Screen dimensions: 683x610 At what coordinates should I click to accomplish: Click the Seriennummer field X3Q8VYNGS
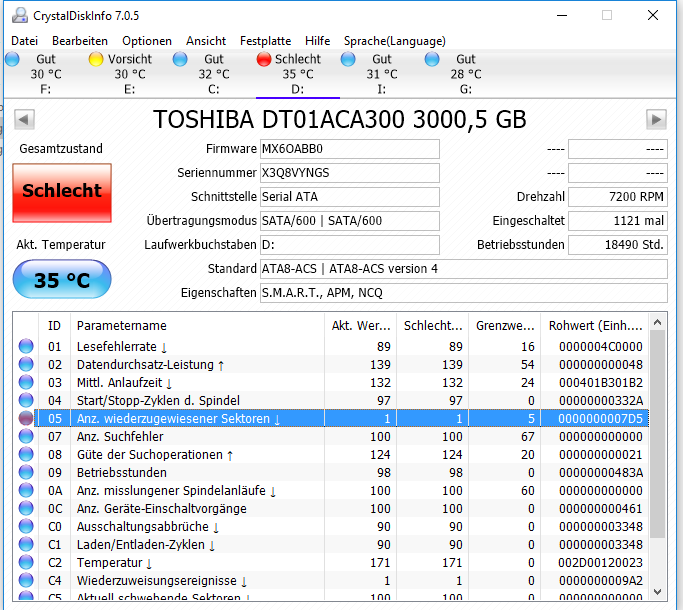click(x=350, y=173)
